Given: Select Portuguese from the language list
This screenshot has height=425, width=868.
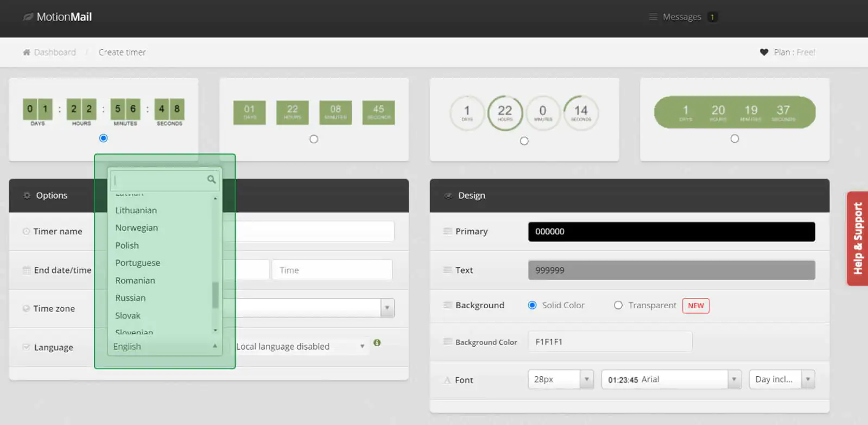Looking at the screenshot, I should [137, 263].
